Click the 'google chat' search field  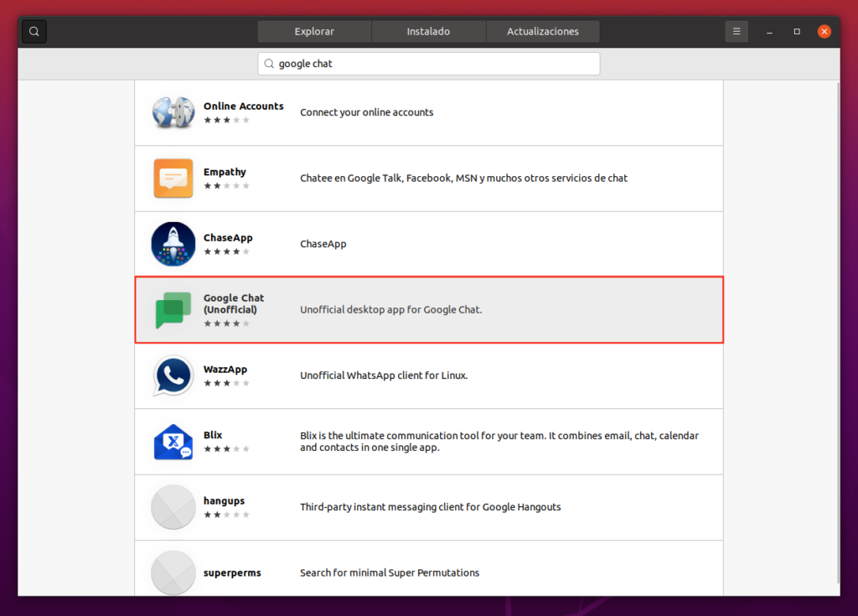coord(428,64)
